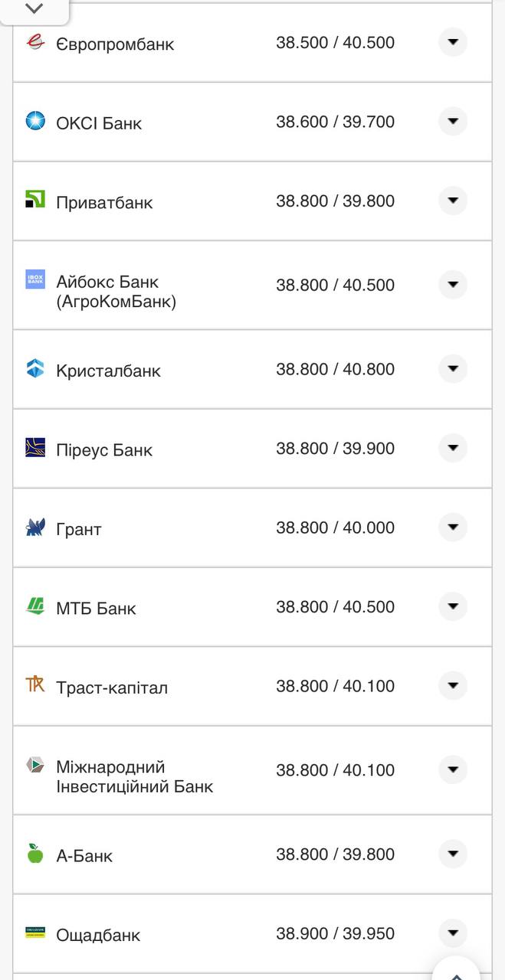Open Міжнародний Інвестиційний Банк name link
The image size is (505, 980).
(x=134, y=776)
